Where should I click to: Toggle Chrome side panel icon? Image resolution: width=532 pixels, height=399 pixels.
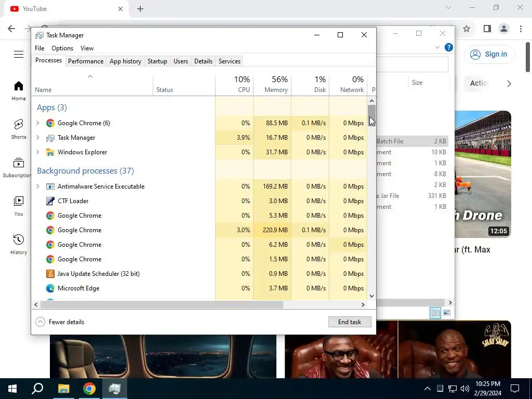pos(487,29)
